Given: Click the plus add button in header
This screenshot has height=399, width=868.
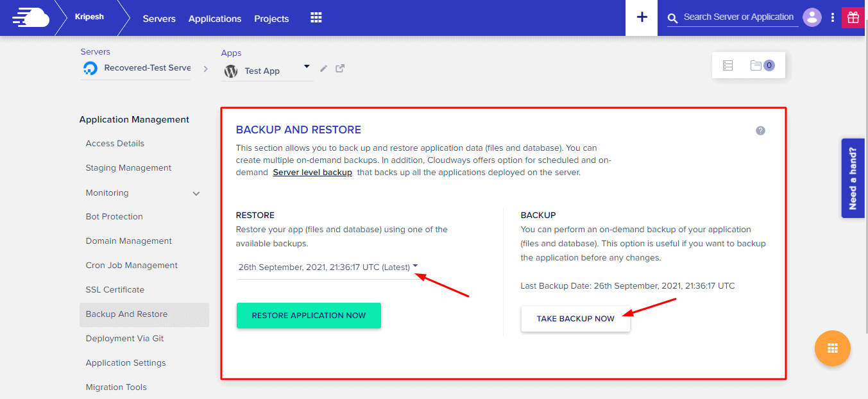Looking at the screenshot, I should (x=642, y=18).
